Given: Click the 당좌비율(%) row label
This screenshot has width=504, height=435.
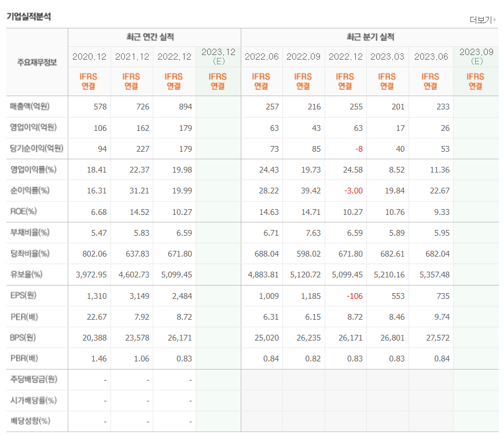Looking at the screenshot, I should pos(30,253).
